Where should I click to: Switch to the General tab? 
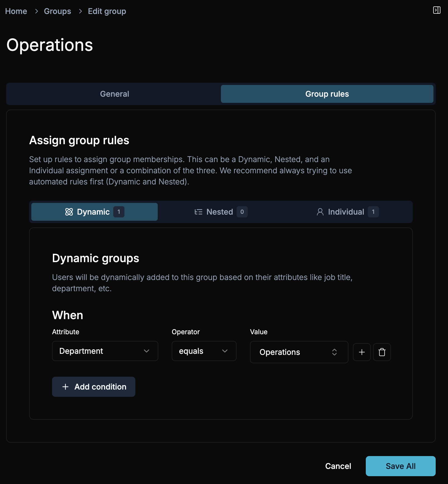point(114,94)
